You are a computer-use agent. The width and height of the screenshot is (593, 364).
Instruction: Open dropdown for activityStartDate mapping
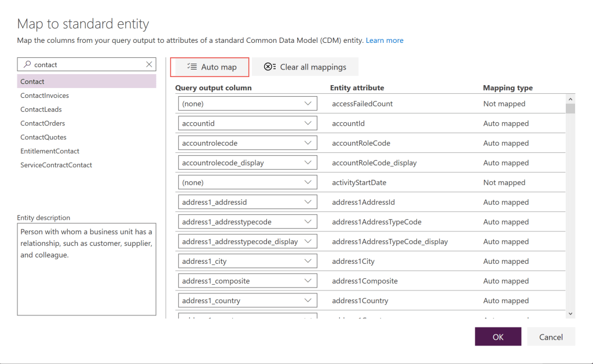[x=308, y=182]
